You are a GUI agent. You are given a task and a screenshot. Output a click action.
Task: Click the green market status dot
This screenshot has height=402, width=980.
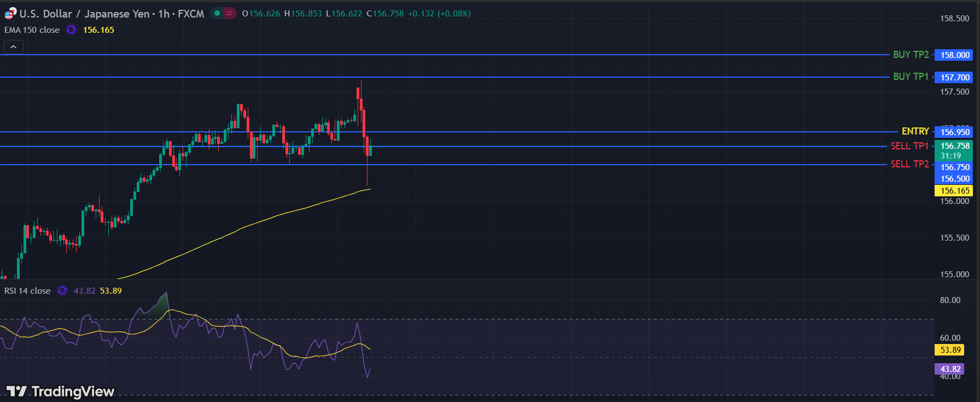[x=217, y=14]
